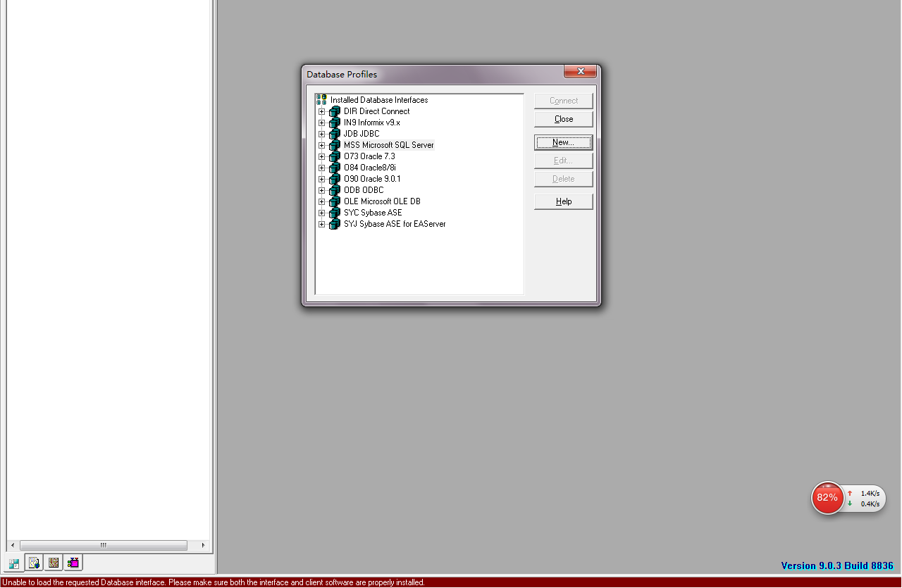Select "SYC Sybase ASE" text row
The image size is (902, 588).
point(373,213)
